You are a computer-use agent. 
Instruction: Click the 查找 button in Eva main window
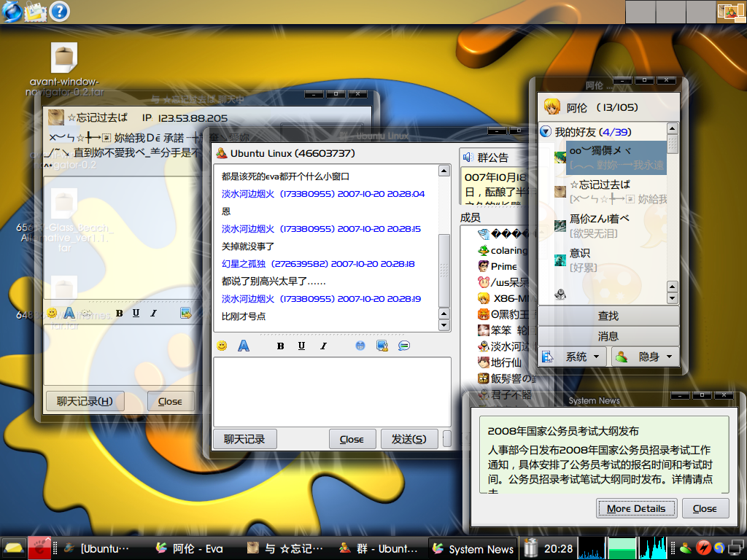[608, 316]
